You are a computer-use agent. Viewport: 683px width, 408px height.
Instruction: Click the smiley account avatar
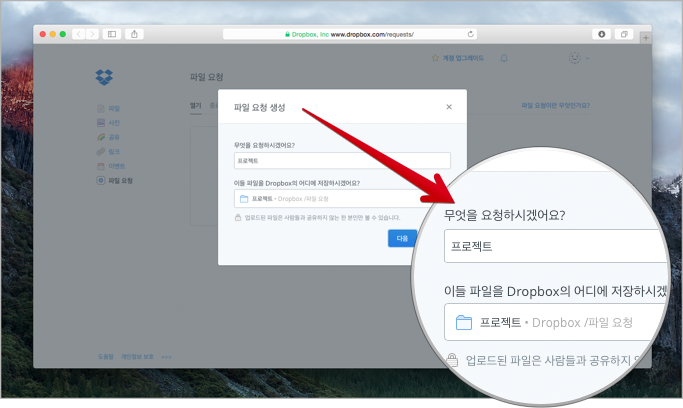(x=575, y=58)
